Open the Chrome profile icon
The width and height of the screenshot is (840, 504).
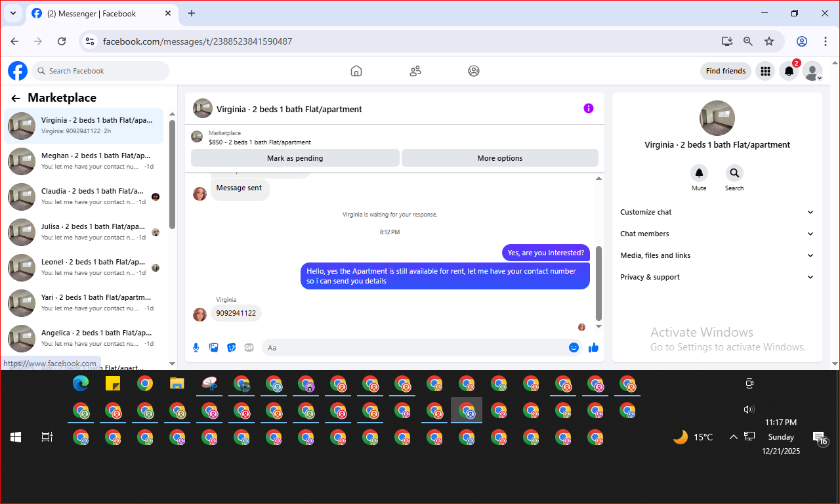point(802,41)
